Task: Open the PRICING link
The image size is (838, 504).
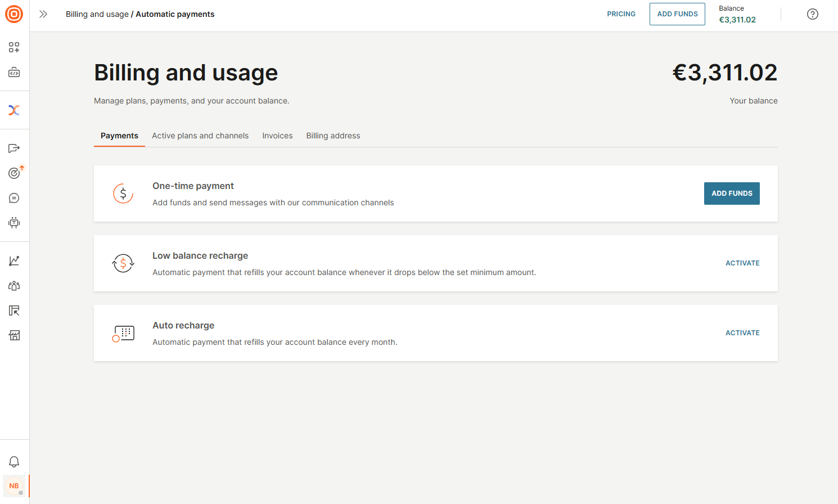Action: 621,14
